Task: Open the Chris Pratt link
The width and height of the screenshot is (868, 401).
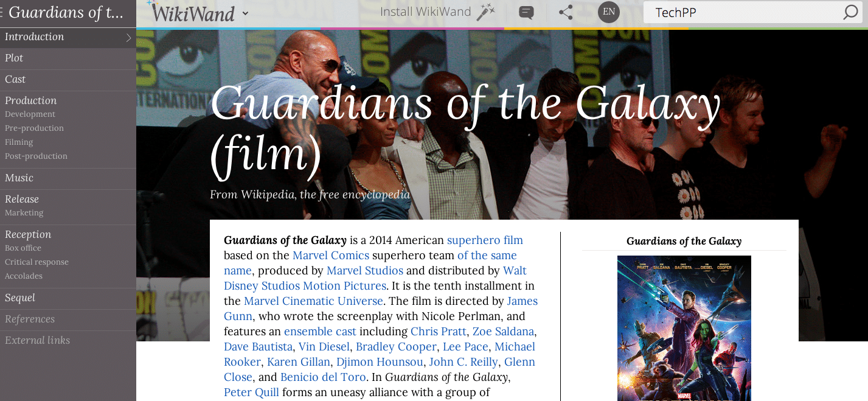Action: (x=439, y=331)
